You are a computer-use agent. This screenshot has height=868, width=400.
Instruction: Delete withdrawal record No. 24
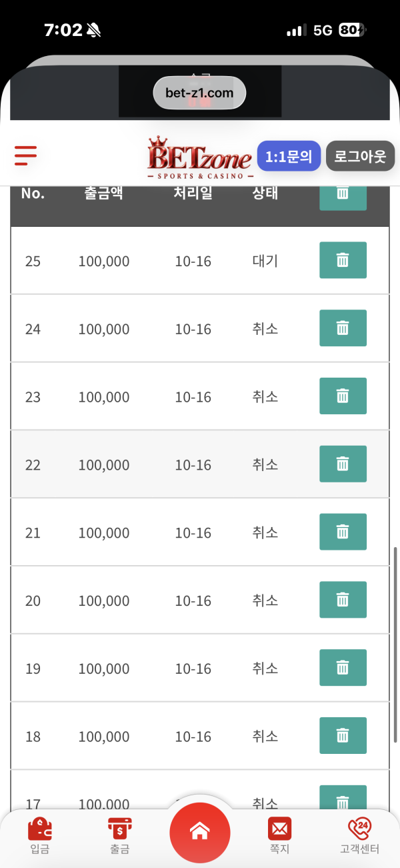pos(343,328)
